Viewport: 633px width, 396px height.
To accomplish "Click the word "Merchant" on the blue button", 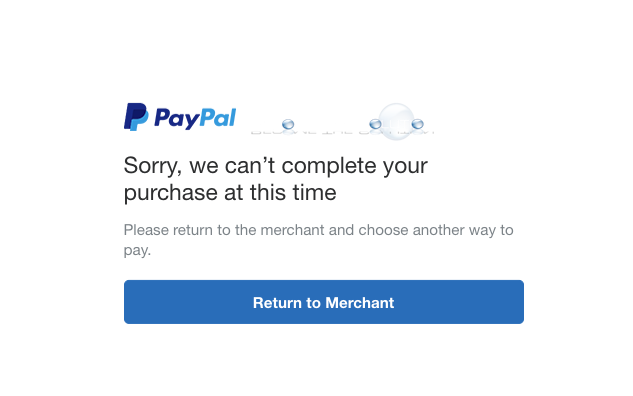I will coord(360,303).
